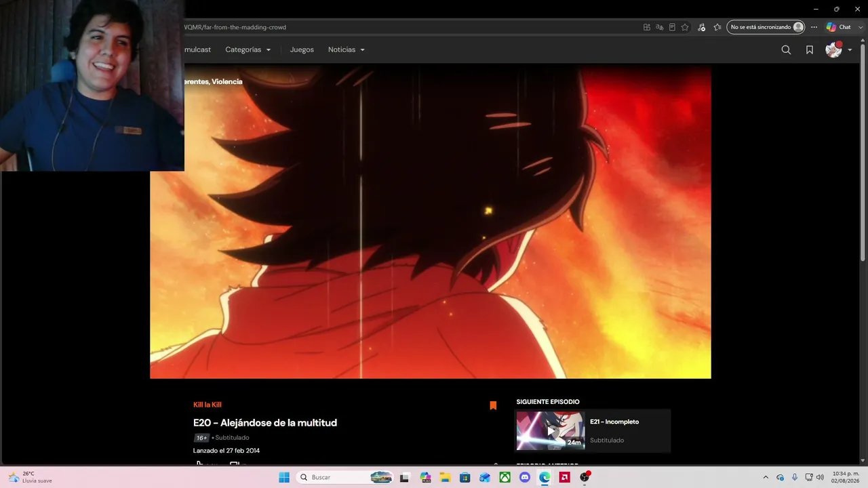Open Task View in the taskbar
Image resolution: width=868 pixels, height=488 pixels.
(405, 477)
